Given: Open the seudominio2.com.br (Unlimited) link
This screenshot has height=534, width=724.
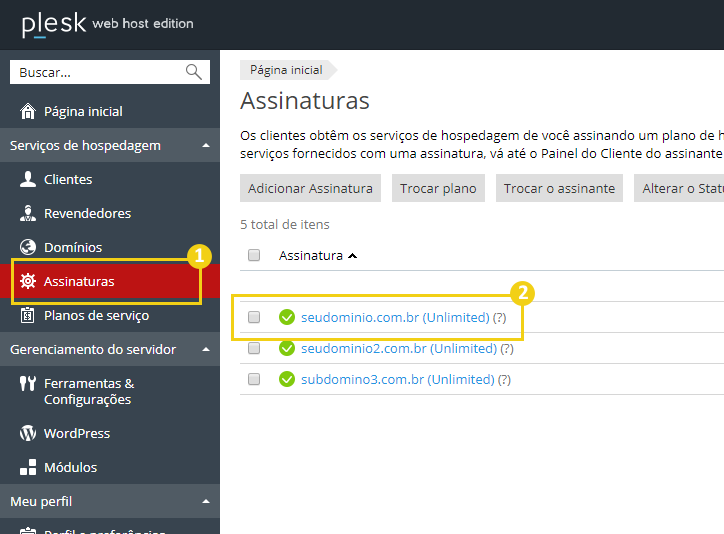Looking at the screenshot, I should [399, 348].
